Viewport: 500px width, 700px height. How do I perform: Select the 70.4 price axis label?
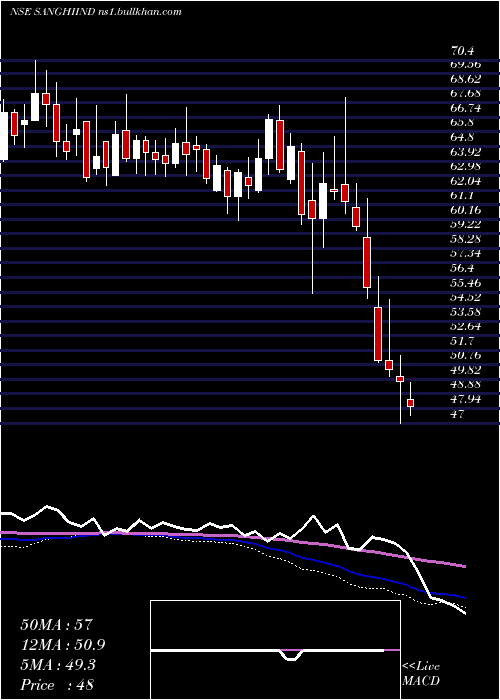[462, 50]
